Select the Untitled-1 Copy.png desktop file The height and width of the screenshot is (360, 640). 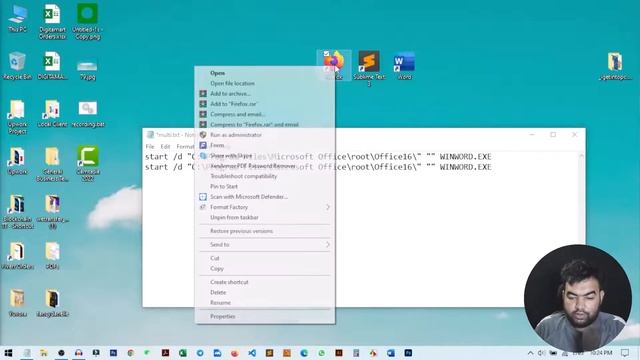(87, 21)
